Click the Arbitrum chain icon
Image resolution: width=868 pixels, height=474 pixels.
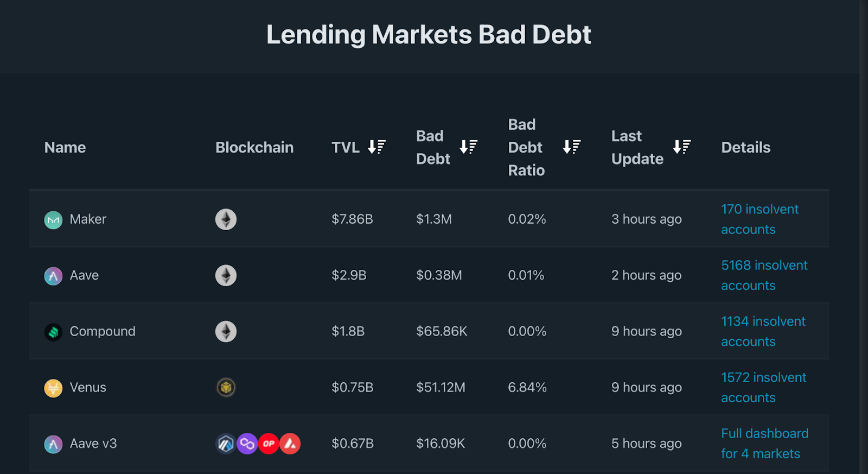pyautogui.click(x=226, y=444)
